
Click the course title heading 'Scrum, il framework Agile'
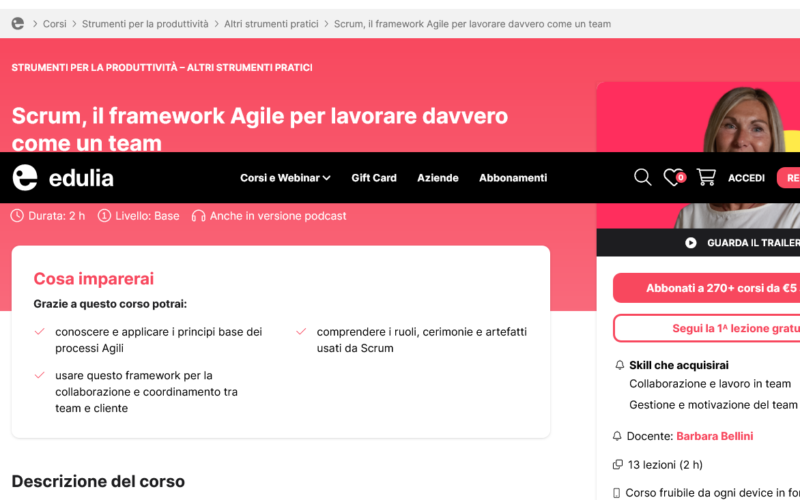tap(260, 129)
